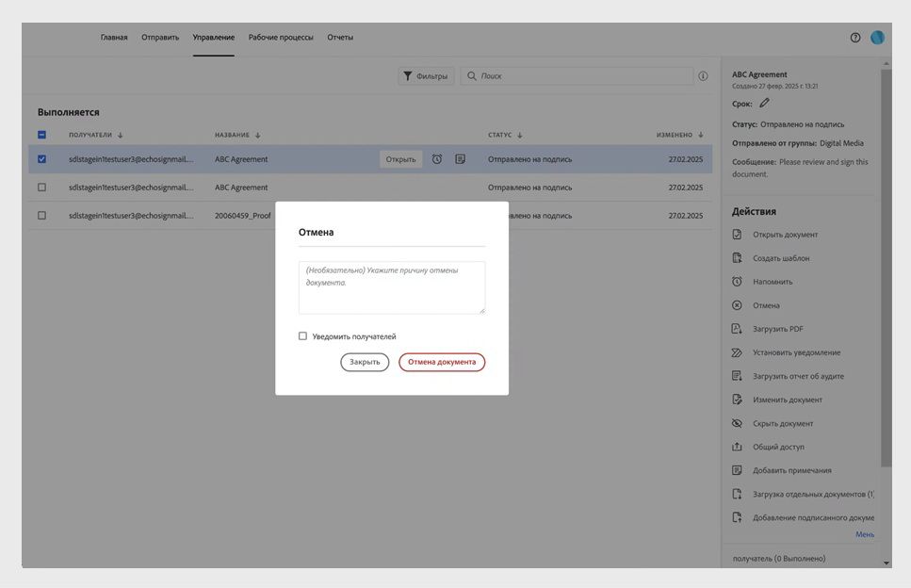Uncheck the first ABC Agreement row checkbox
The height and width of the screenshot is (588, 911).
tap(41, 159)
